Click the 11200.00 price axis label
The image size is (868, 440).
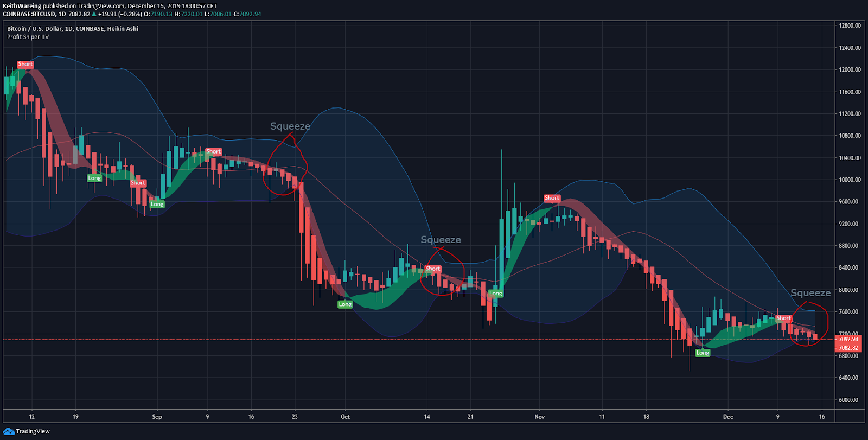850,114
